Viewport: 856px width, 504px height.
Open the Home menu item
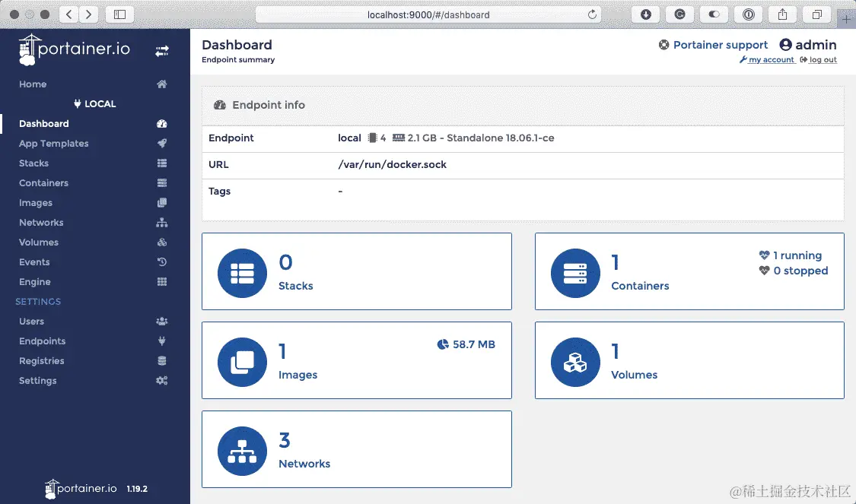(33, 84)
